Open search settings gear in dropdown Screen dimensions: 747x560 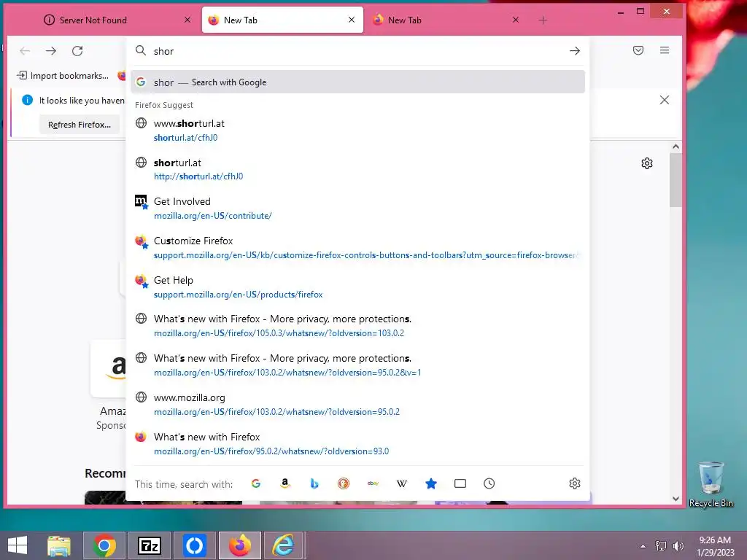coord(575,484)
